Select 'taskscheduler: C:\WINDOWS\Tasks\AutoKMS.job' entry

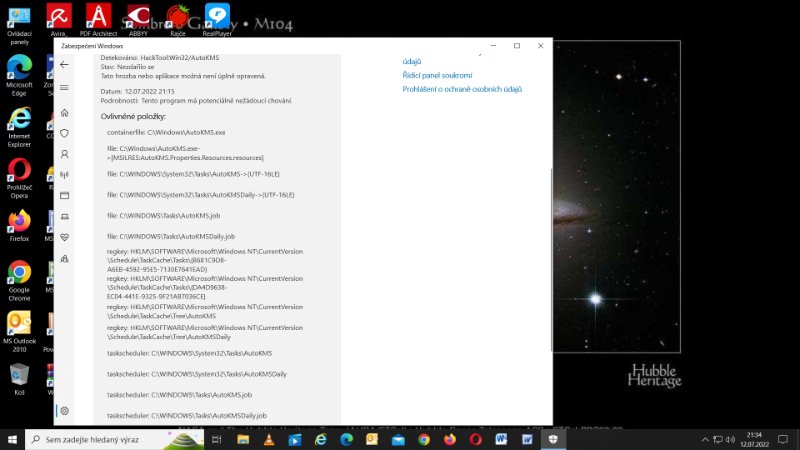(x=180, y=395)
